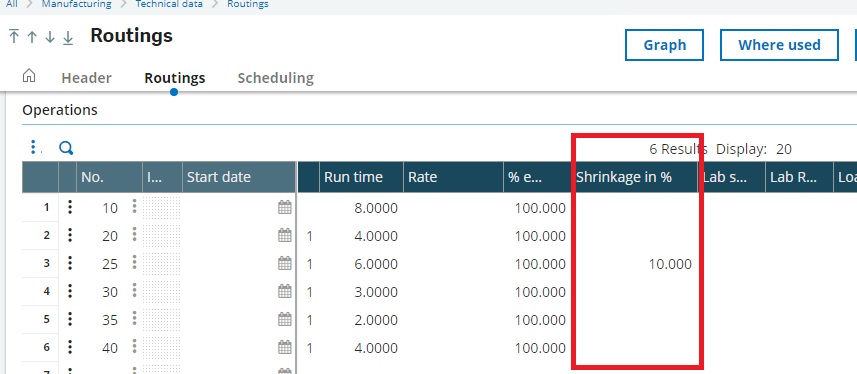Open row actions menu for operation 25
This screenshot has height=374, width=857.
tap(69, 263)
